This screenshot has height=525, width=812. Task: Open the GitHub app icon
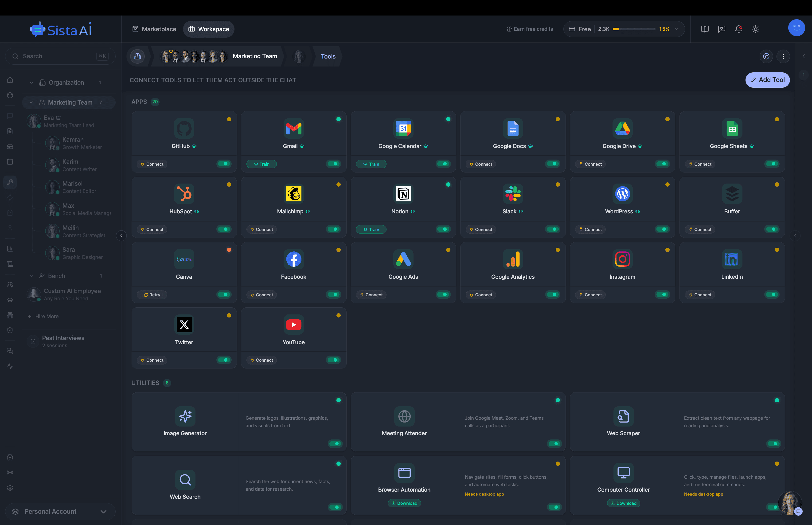click(x=184, y=129)
